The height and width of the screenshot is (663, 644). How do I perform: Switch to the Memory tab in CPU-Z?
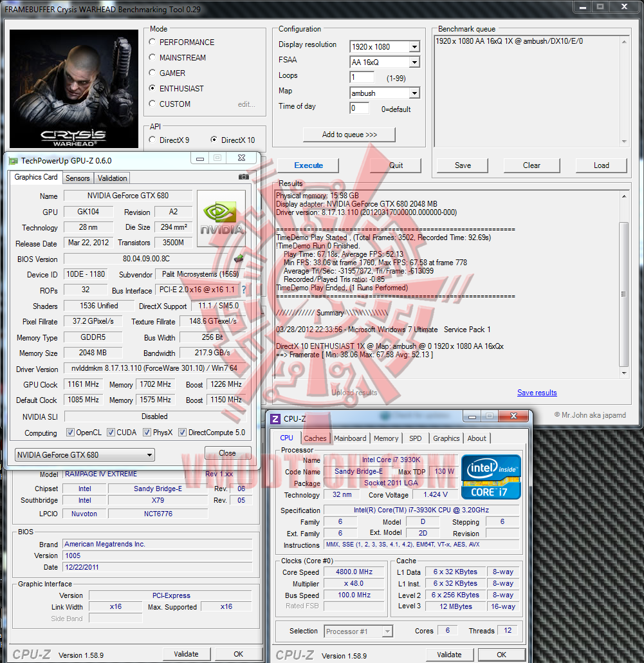pyautogui.click(x=386, y=438)
